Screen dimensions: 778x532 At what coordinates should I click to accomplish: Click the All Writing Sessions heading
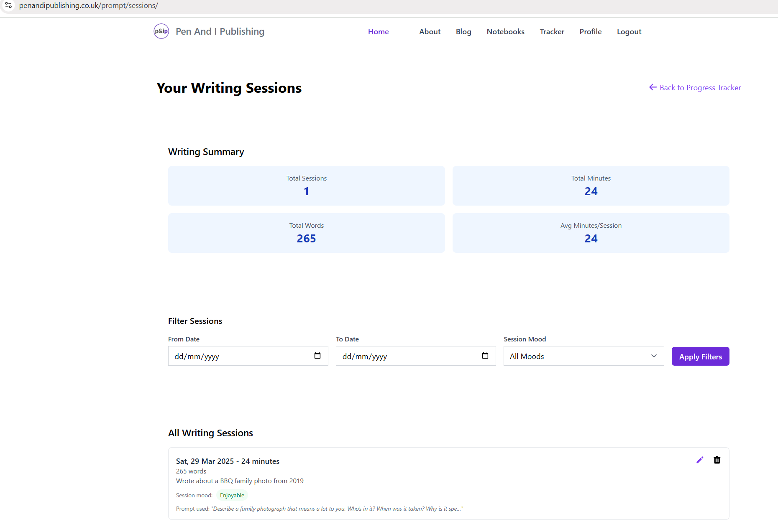210,433
